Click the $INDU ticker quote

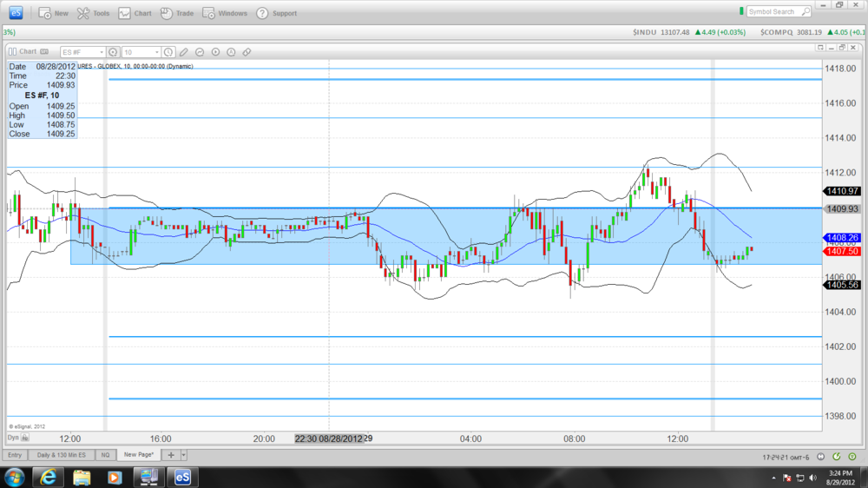click(x=689, y=32)
